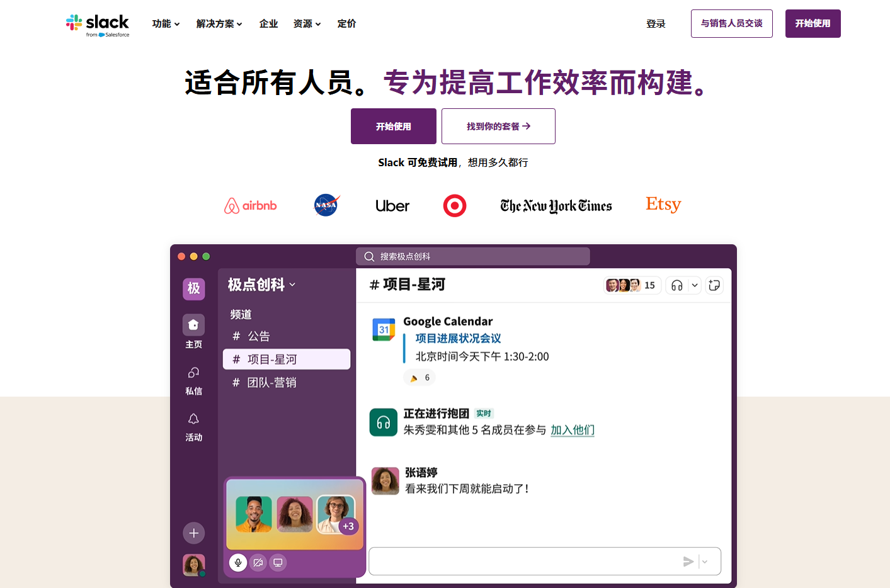
Task: Click the plus add button in sidebar
Action: coord(194,533)
